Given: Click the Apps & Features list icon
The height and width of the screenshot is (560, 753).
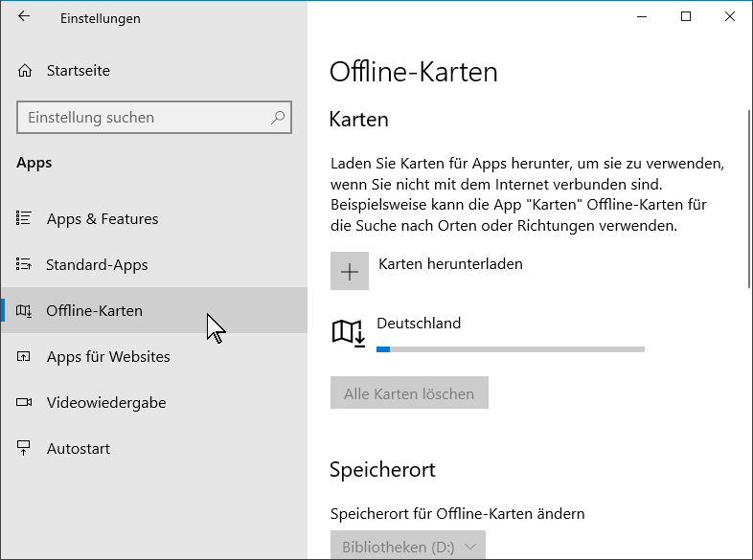Looking at the screenshot, I should [x=24, y=218].
